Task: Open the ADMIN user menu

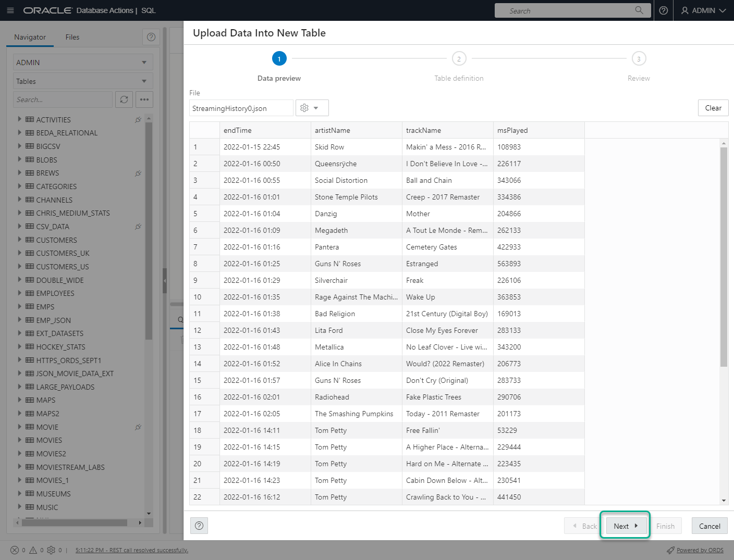Action: point(703,10)
